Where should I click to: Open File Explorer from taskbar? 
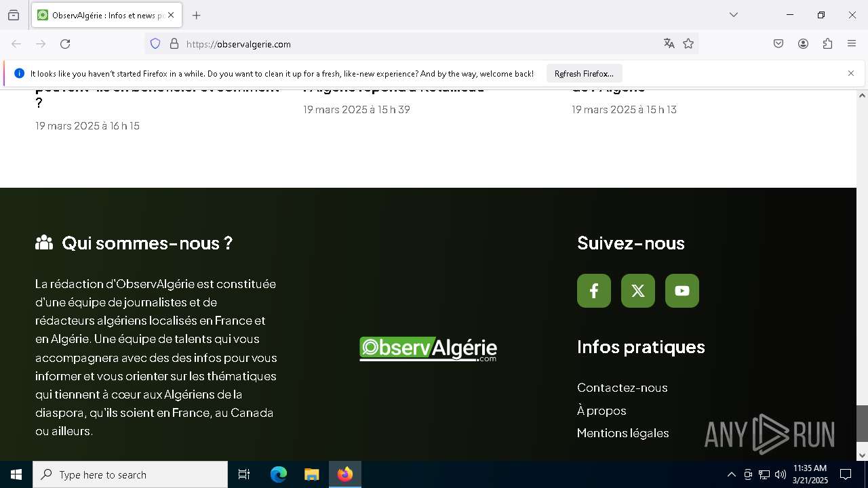coord(311,474)
